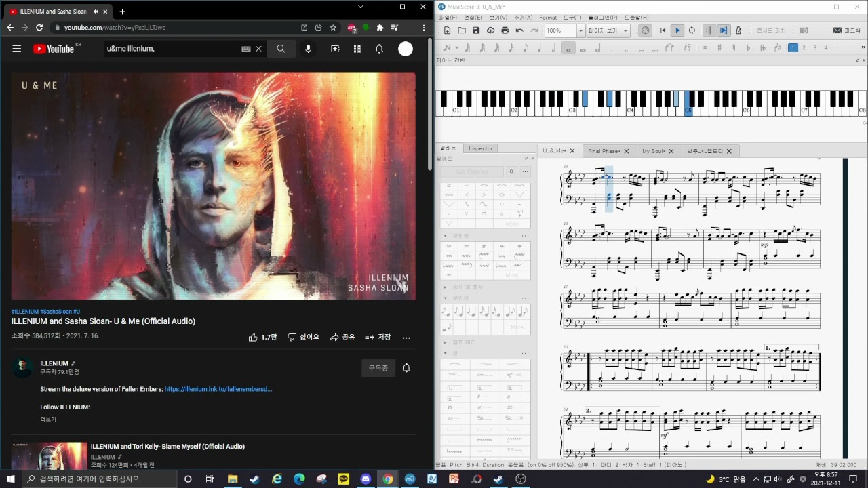Select half note duration
Screen dimensions: 868x488
click(554, 47)
